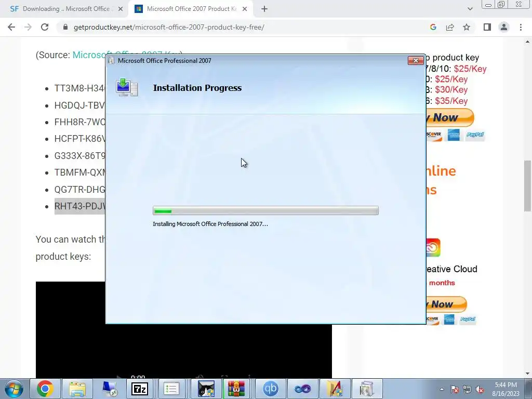This screenshot has height=399, width=532.
Task: Click the cat icon in taskbar
Action: 206,389
